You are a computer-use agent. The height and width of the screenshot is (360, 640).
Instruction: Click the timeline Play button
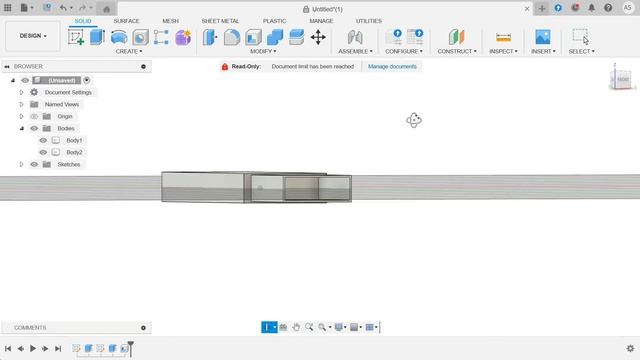point(33,348)
